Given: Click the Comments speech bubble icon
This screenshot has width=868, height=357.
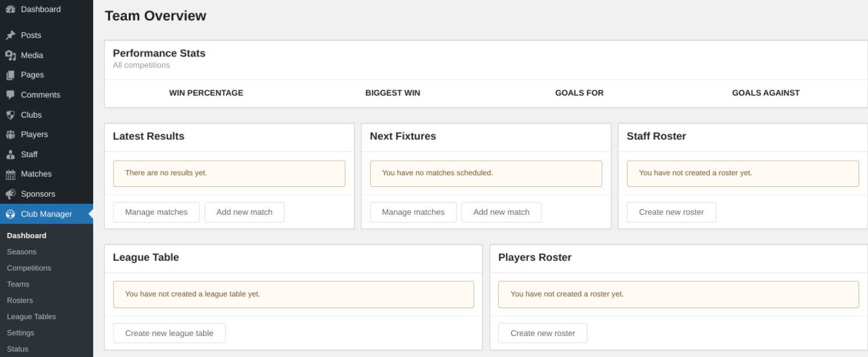Looking at the screenshot, I should (x=11, y=94).
